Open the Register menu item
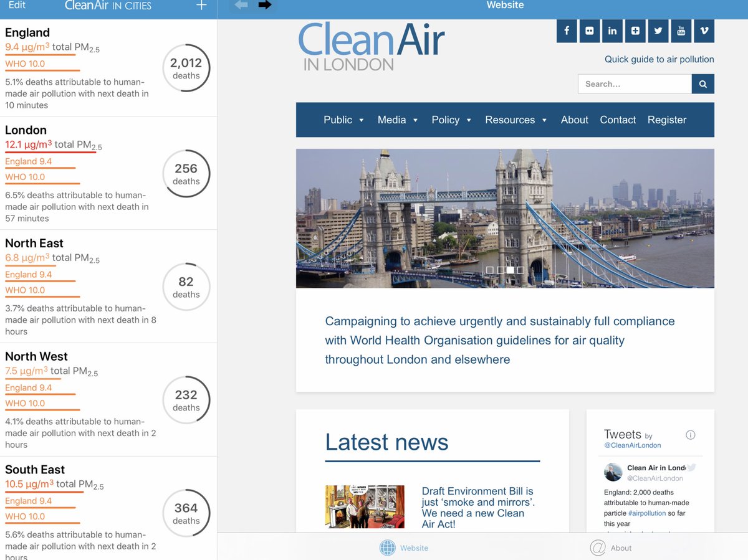 tap(666, 120)
